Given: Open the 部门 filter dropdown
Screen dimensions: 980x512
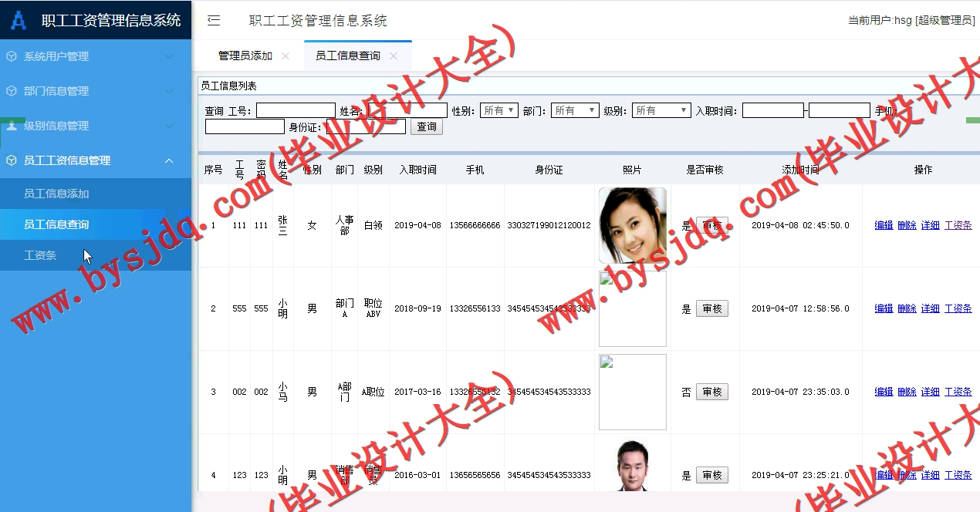Looking at the screenshot, I should pyautogui.click(x=574, y=109).
